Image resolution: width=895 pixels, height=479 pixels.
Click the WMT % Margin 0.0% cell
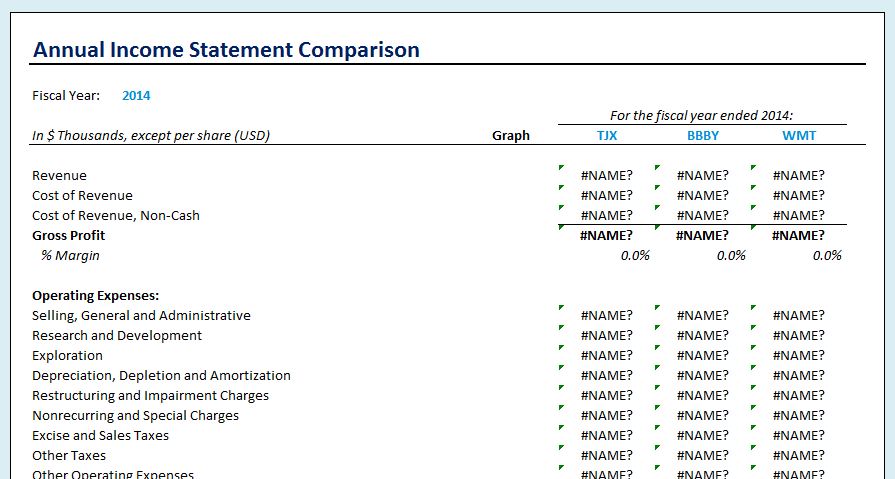pos(827,255)
